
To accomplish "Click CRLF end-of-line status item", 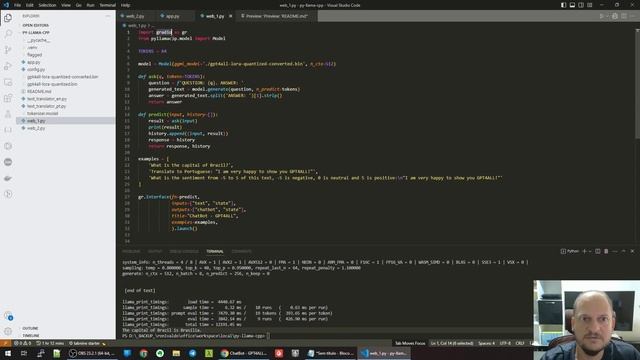I will [x=520, y=343].
